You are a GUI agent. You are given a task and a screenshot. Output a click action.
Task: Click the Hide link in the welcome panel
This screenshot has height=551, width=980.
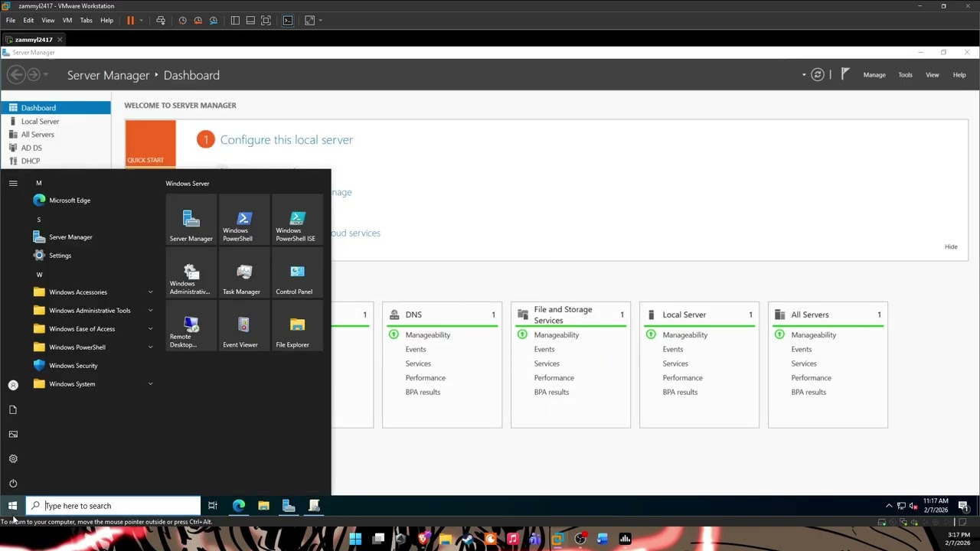(951, 247)
